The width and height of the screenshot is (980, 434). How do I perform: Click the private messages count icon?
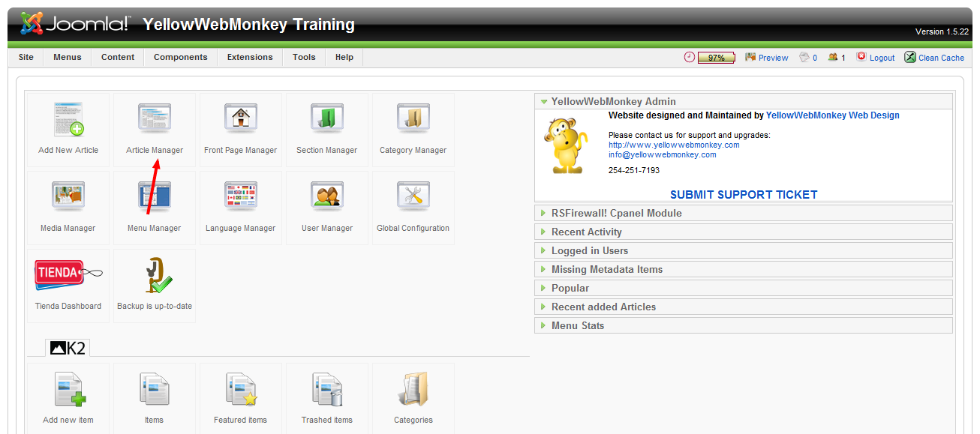click(804, 57)
